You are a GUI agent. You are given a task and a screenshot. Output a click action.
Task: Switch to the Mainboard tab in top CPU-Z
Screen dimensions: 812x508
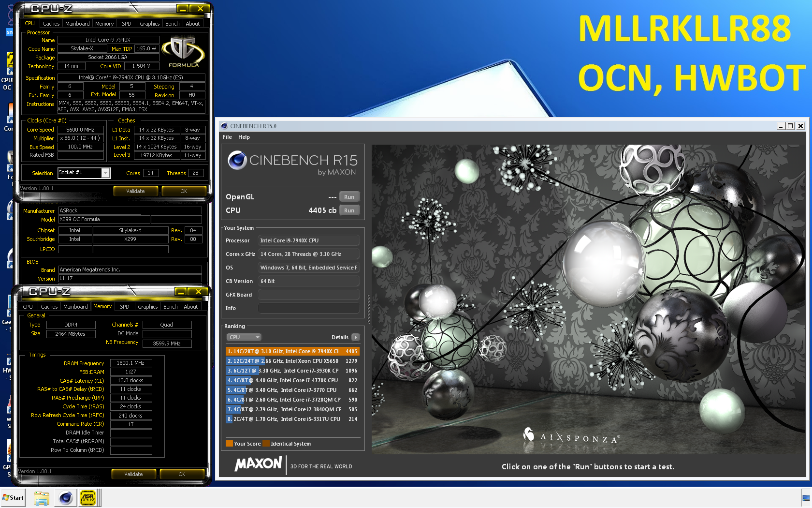pos(77,24)
